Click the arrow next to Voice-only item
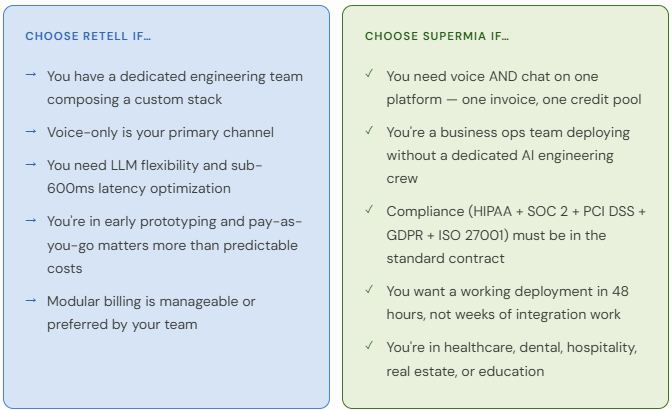 pyautogui.click(x=31, y=131)
